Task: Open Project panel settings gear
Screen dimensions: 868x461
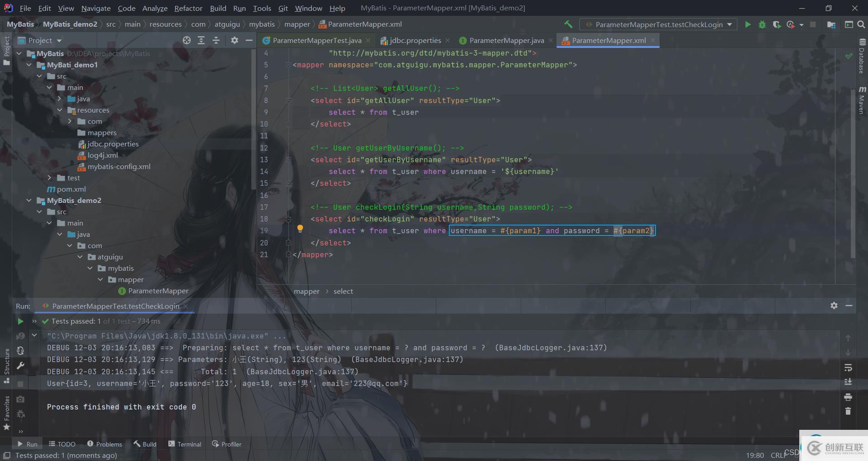Action: [x=234, y=40]
